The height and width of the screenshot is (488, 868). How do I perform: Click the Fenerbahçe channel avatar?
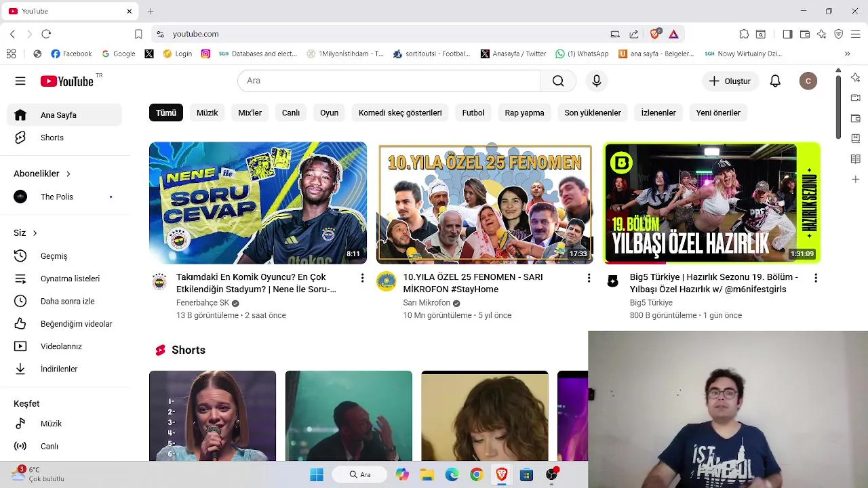(x=159, y=282)
